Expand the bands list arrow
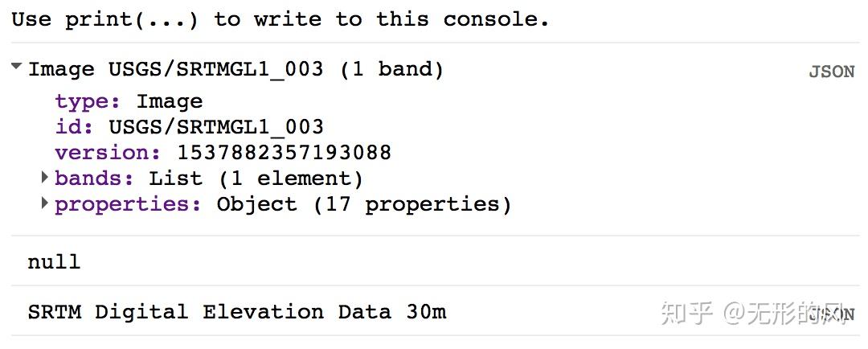Image resolution: width=868 pixels, height=349 pixels. click(x=45, y=178)
